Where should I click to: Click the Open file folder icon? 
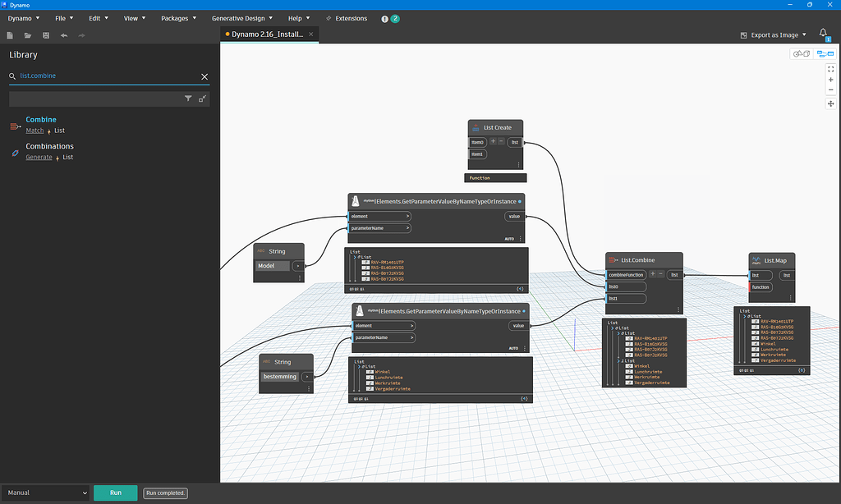pyautogui.click(x=28, y=35)
